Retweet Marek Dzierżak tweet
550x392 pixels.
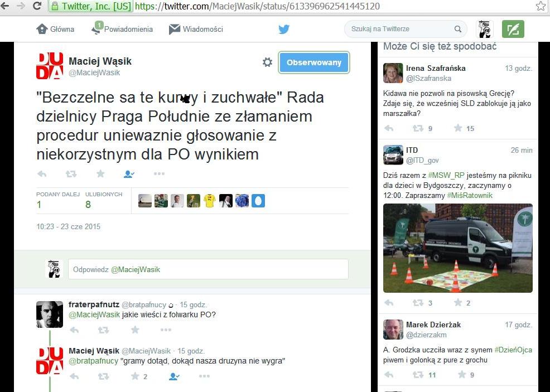point(418,375)
